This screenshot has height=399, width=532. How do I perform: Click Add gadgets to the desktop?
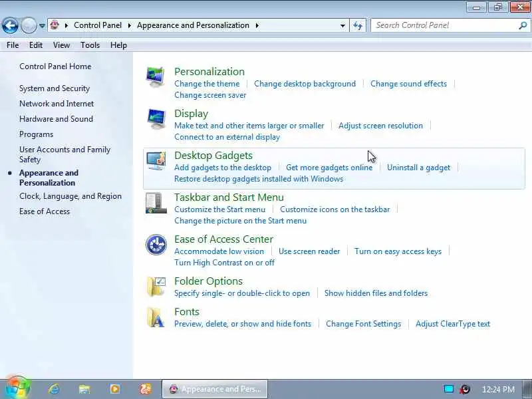pyautogui.click(x=223, y=168)
